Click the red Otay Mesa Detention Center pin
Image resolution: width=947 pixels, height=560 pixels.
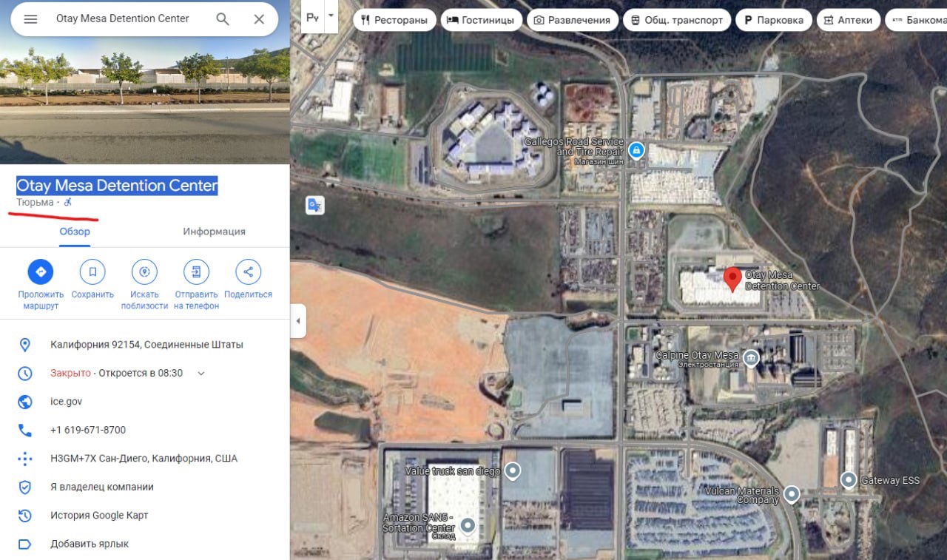pyautogui.click(x=732, y=280)
